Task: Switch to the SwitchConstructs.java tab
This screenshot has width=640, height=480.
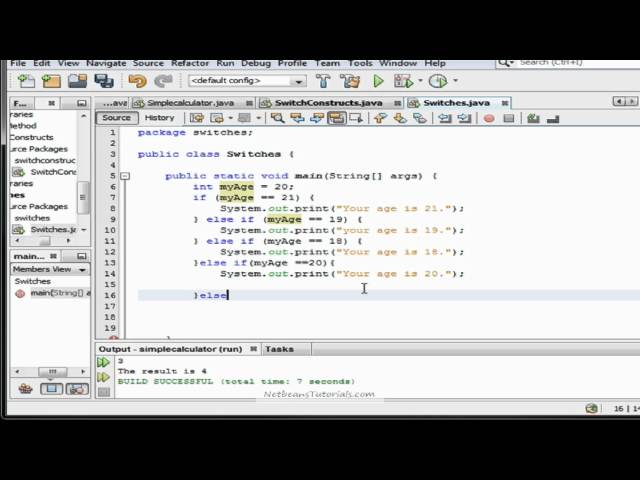Action: [x=329, y=103]
